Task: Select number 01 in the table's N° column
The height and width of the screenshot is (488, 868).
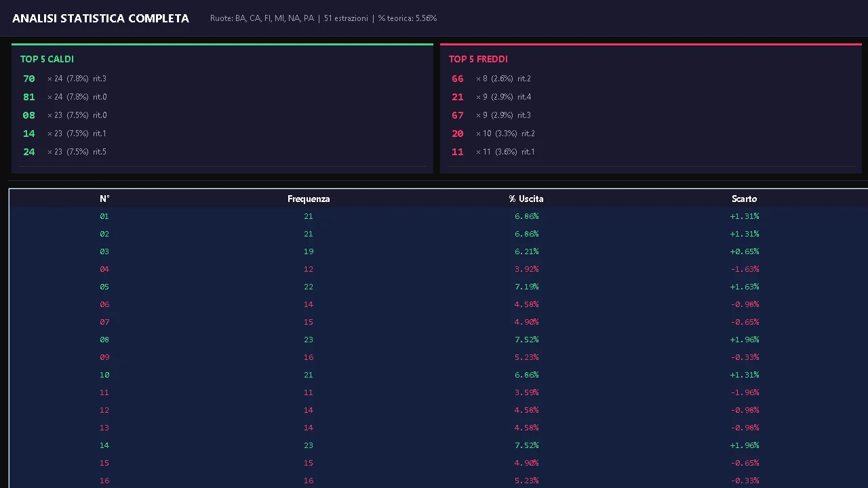Action: 104,216
